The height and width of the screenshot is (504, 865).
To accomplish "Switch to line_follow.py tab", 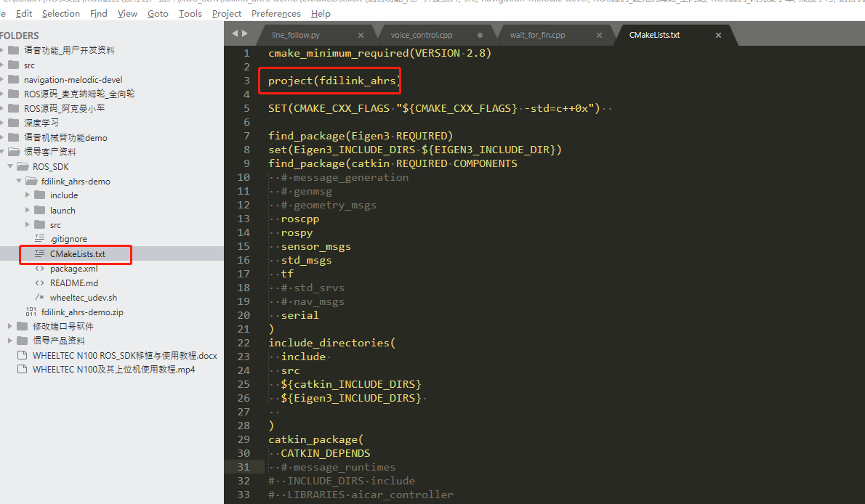I will pyautogui.click(x=296, y=35).
